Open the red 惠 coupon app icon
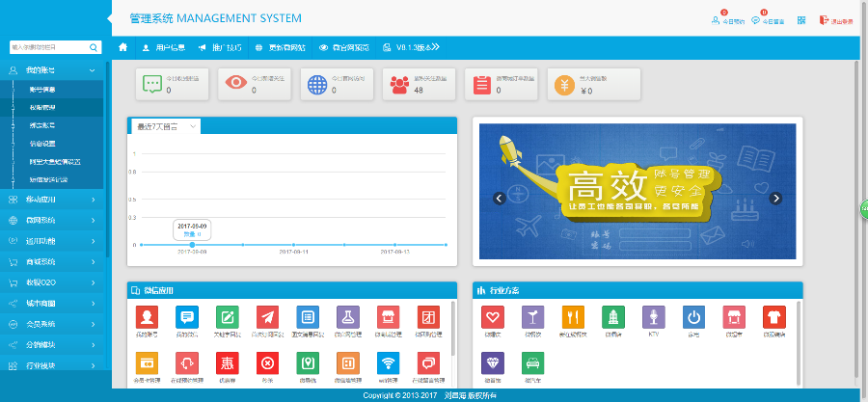 [228, 363]
